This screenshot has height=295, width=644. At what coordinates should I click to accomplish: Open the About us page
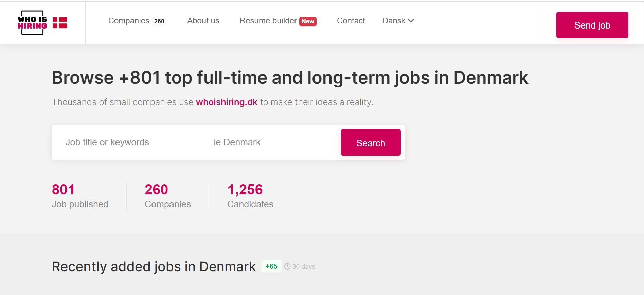203,21
